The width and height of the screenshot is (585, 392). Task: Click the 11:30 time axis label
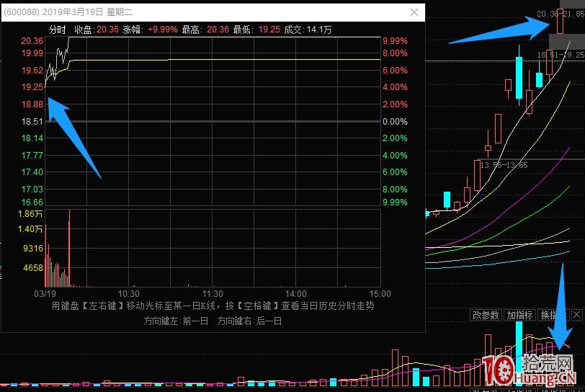(213, 294)
